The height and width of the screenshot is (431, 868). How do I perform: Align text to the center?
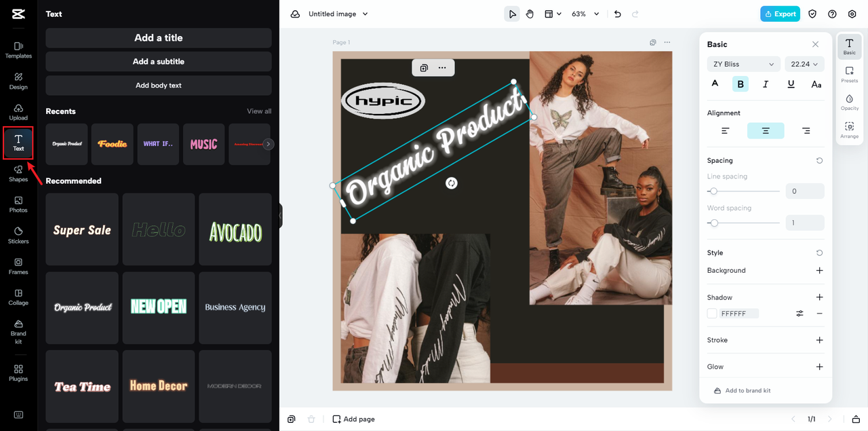[x=766, y=130]
